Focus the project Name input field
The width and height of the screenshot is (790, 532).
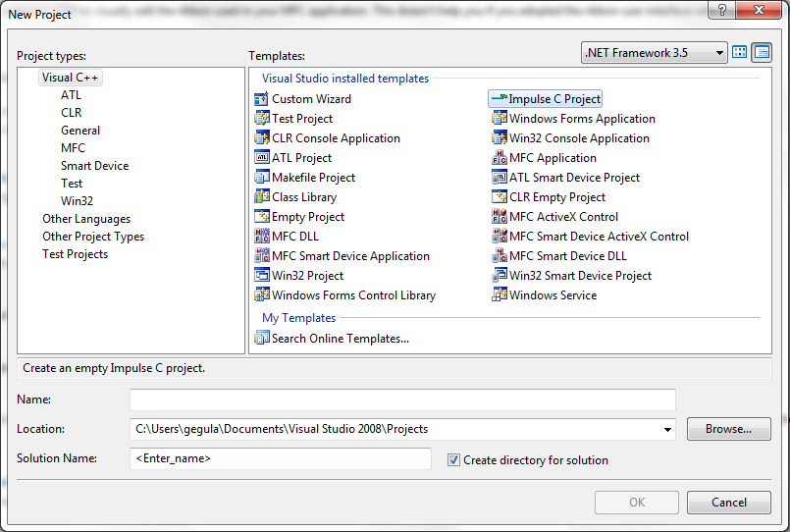click(x=402, y=400)
